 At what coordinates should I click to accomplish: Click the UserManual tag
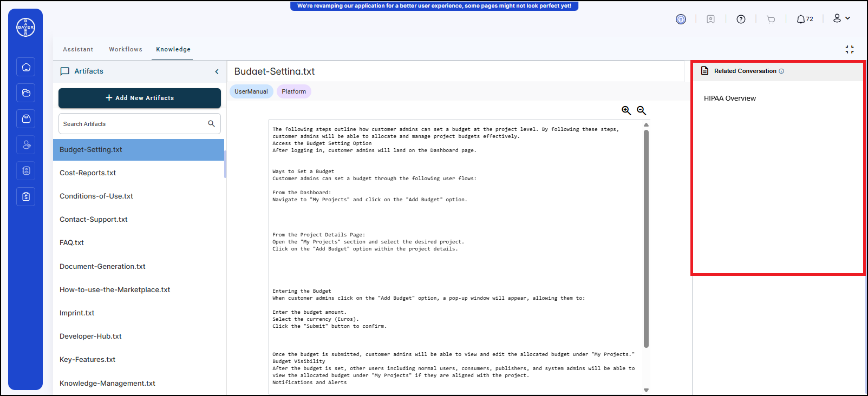point(251,91)
